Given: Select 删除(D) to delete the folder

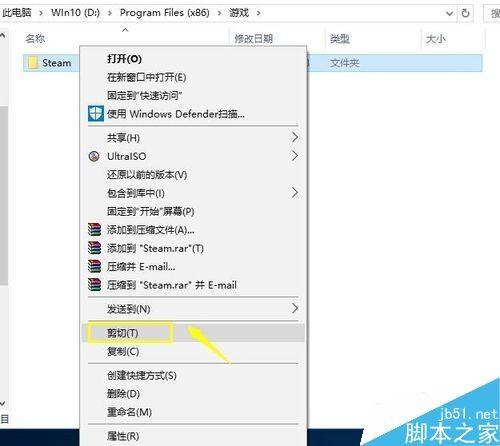Looking at the screenshot, I should (x=193, y=394).
